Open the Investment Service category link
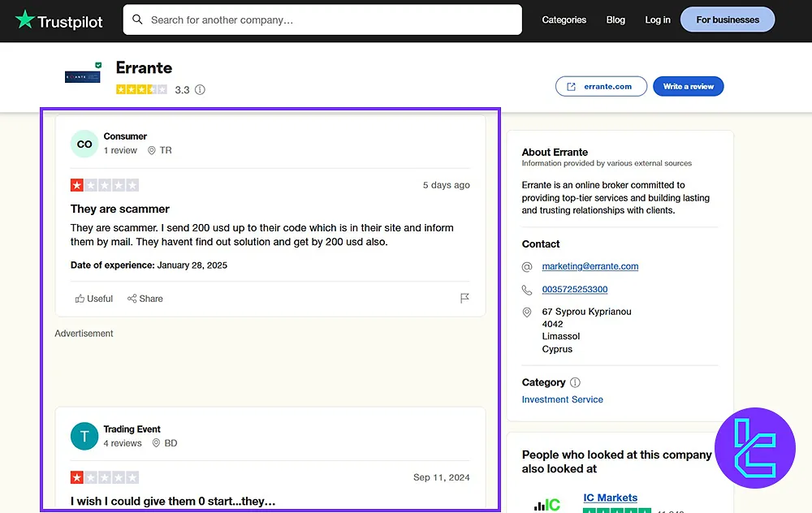 tap(562, 399)
